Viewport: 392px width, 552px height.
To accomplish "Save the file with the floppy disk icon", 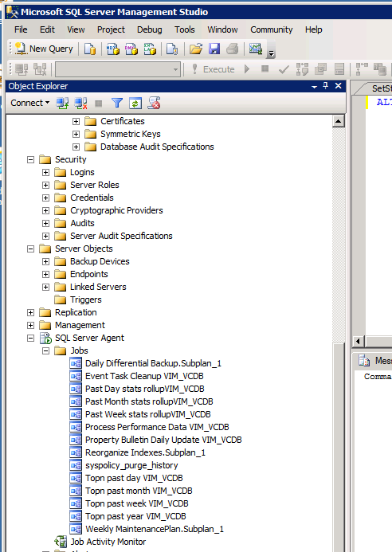I will 214,49.
